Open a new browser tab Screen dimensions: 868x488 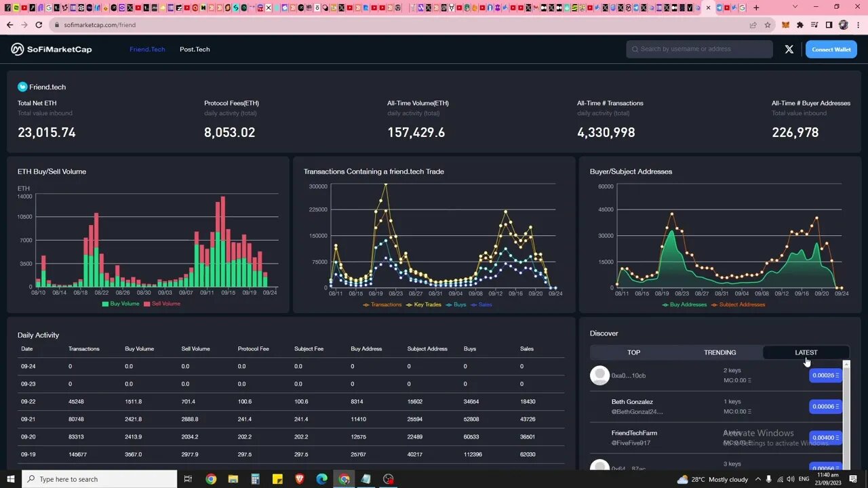point(756,7)
